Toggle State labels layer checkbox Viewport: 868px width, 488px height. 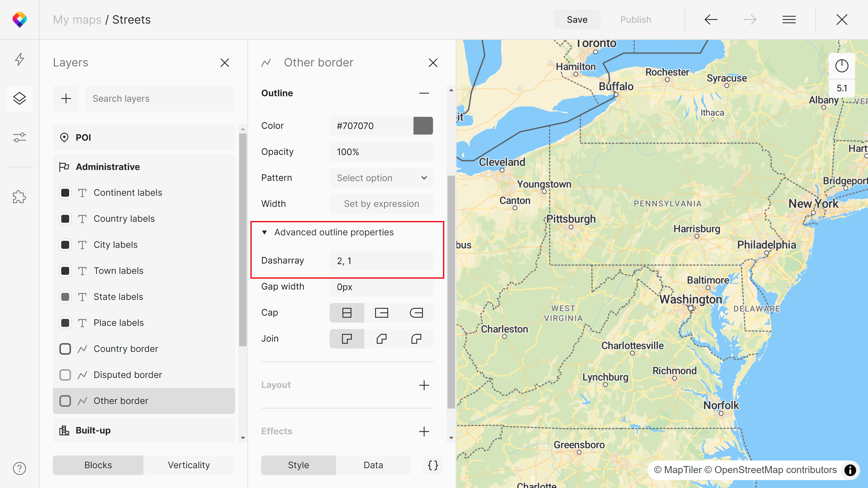65,297
